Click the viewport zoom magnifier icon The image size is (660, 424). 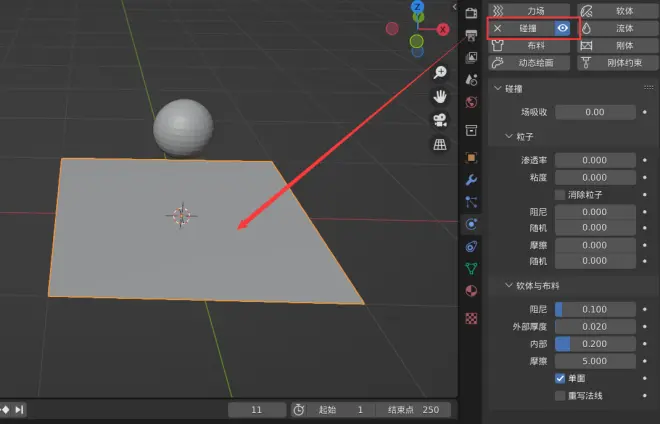click(440, 73)
